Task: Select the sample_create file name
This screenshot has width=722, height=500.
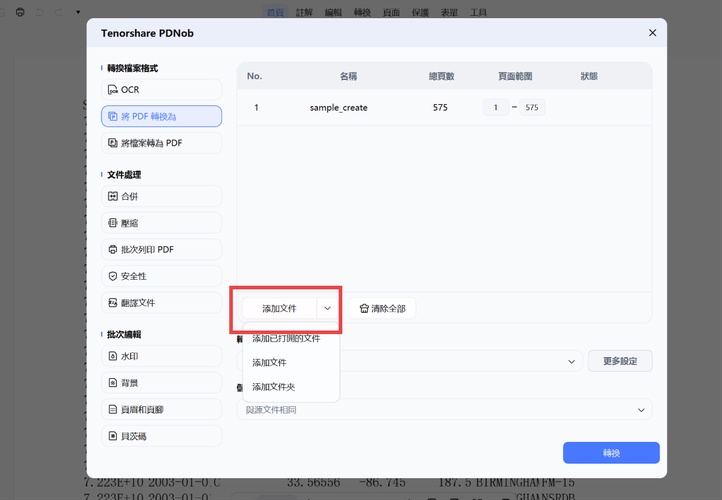Action: [338, 108]
